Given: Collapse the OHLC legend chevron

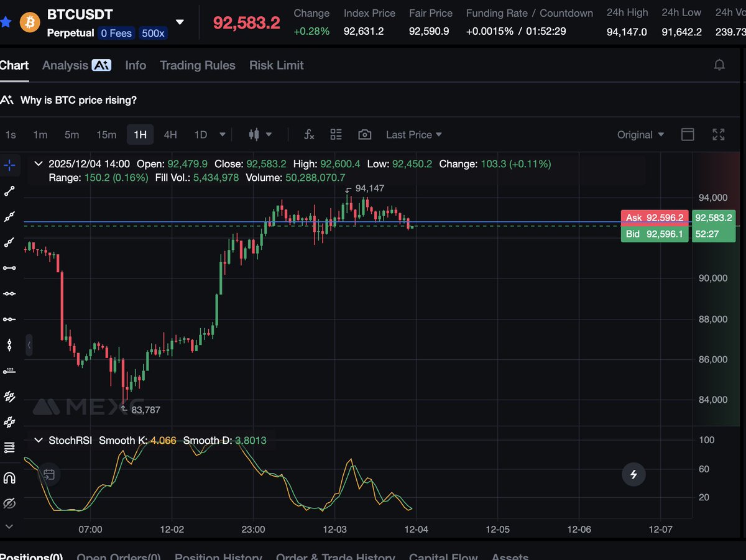Looking at the screenshot, I should point(39,164).
